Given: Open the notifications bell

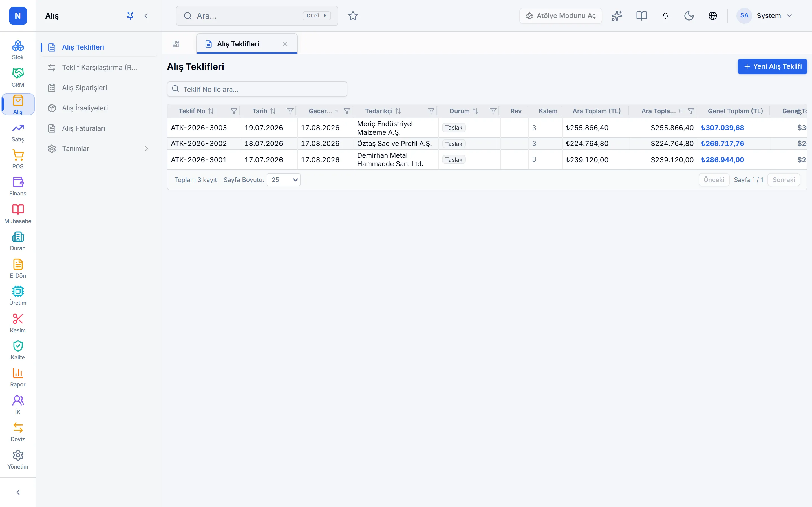Looking at the screenshot, I should 665,16.
